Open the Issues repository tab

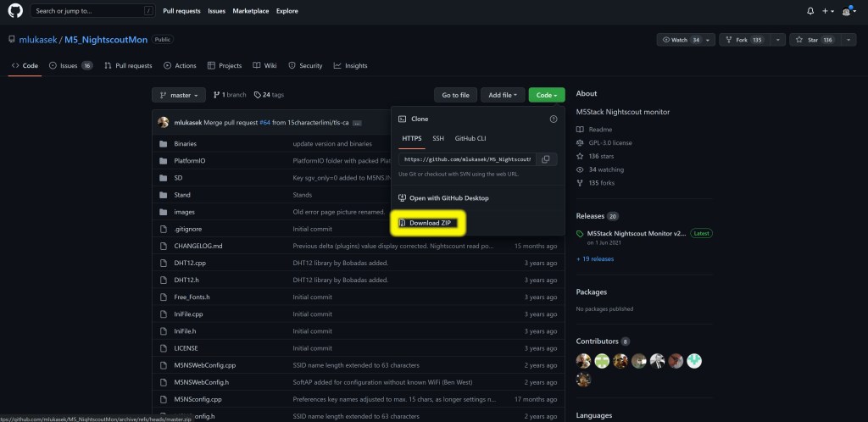pyautogui.click(x=70, y=65)
